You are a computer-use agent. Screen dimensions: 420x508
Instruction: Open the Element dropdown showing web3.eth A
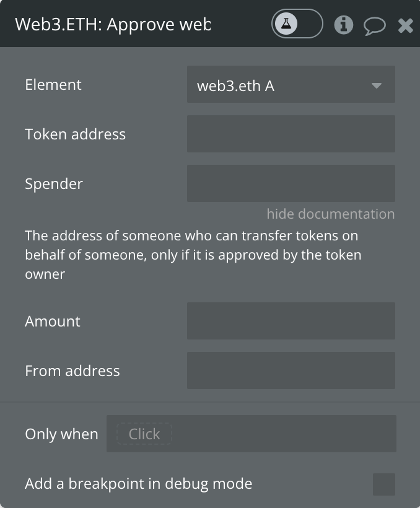click(x=291, y=84)
